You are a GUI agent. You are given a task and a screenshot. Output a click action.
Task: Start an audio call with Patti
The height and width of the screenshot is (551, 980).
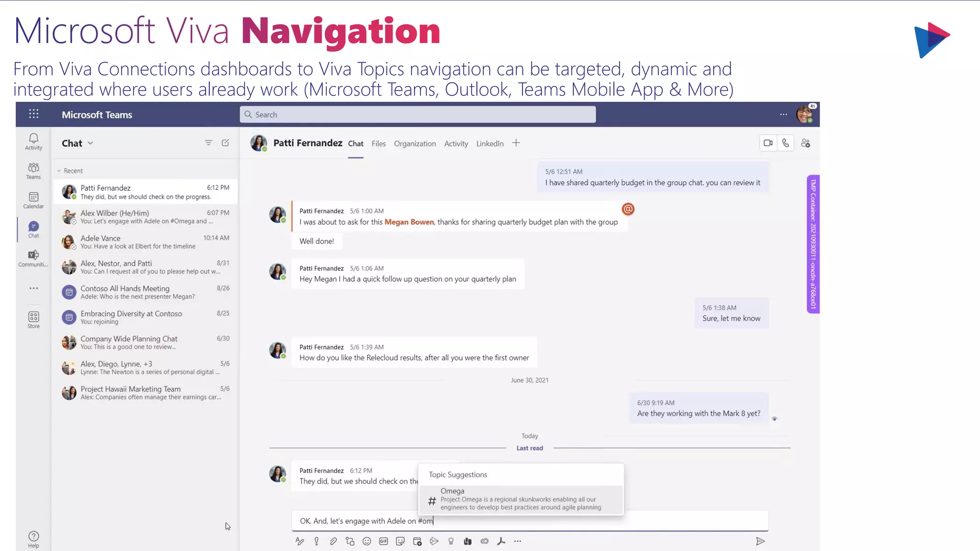pos(785,143)
